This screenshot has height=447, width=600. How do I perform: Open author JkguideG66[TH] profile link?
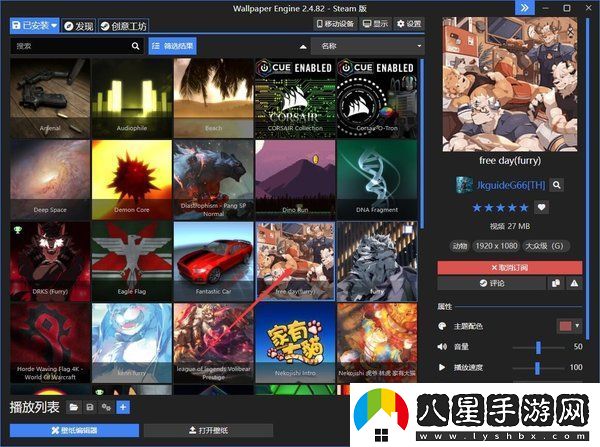(510, 185)
